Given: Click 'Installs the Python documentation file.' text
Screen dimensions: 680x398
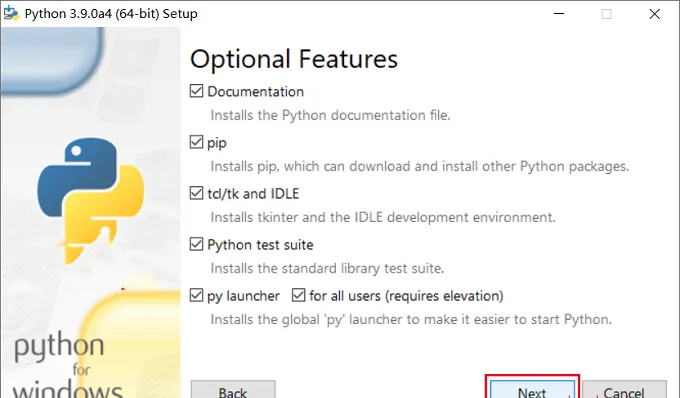Looking at the screenshot, I should tap(330, 115).
